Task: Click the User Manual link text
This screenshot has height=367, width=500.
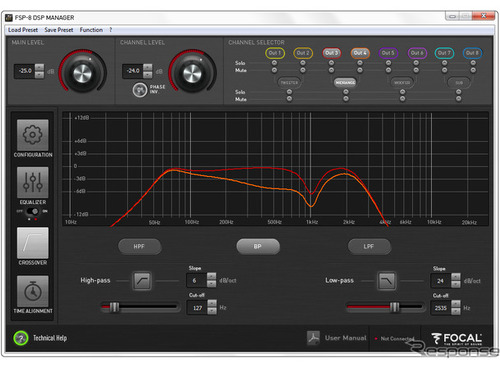Action: pos(346,338)
